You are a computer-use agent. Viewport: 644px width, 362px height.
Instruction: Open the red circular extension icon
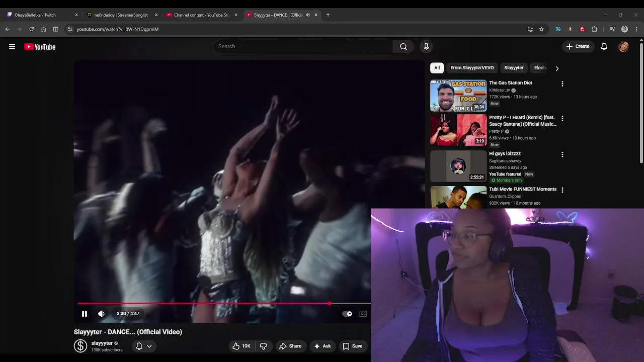click(x=583, y=29)
